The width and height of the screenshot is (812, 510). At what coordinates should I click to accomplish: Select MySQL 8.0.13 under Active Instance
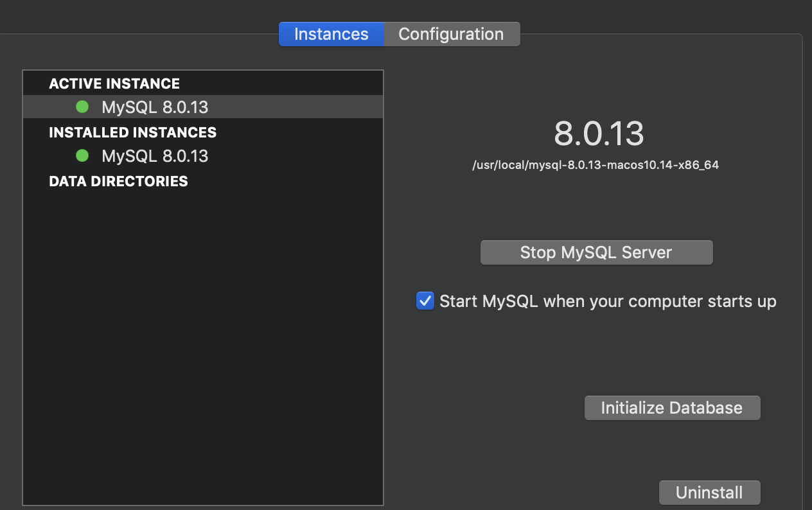[x=203, y=107]
